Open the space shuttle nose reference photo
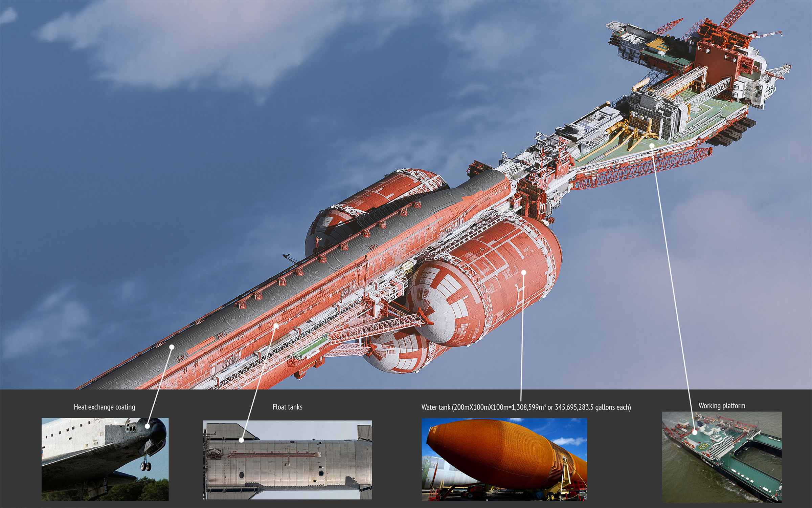 [x=105, y=460]
